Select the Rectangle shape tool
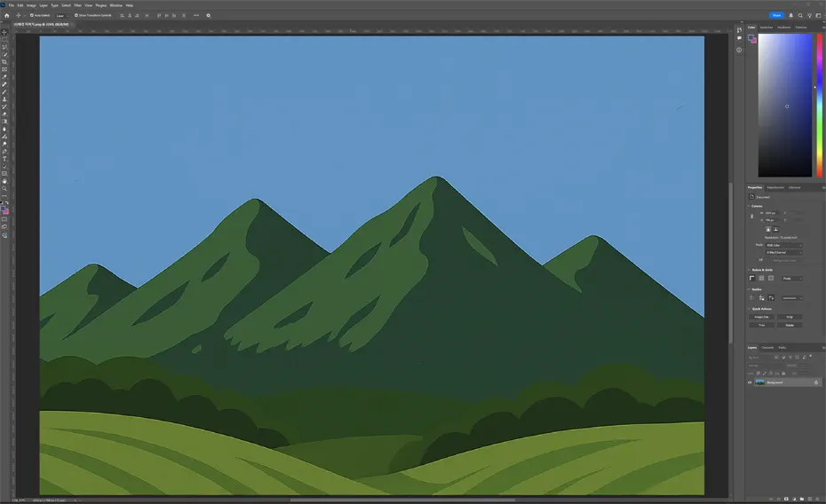The height and width of the screenshot is (504, 826). coord(4,173)
